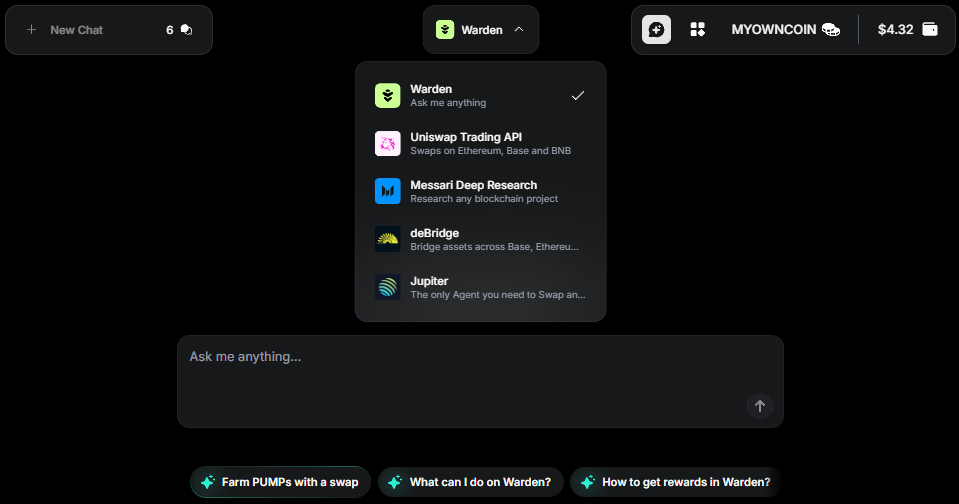The width and height of the screenshot is (959, 504).
Task: Open chat history bubbles icon
Action: pos(187,30)
